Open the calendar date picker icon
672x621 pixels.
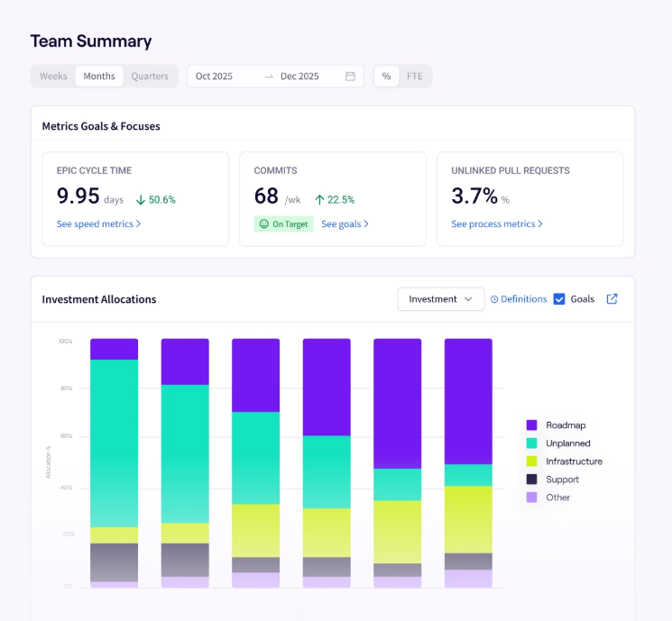[x=350, y=77]
